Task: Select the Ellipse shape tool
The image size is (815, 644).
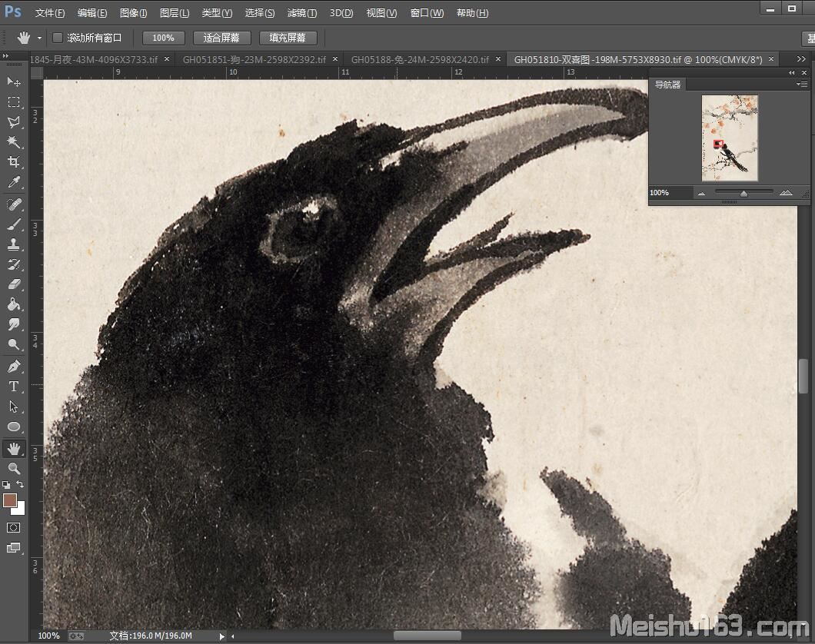Action: (14, 427)
